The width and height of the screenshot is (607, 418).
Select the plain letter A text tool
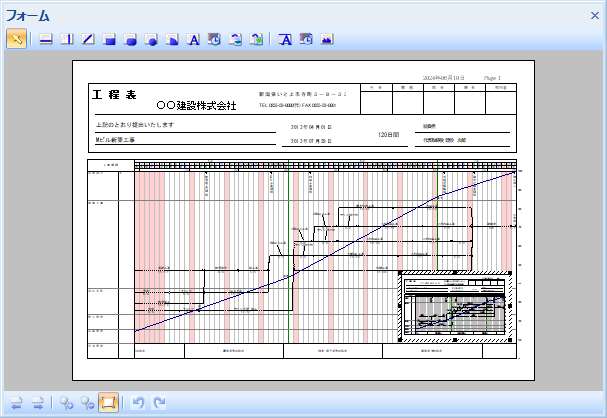coord(193,39)
